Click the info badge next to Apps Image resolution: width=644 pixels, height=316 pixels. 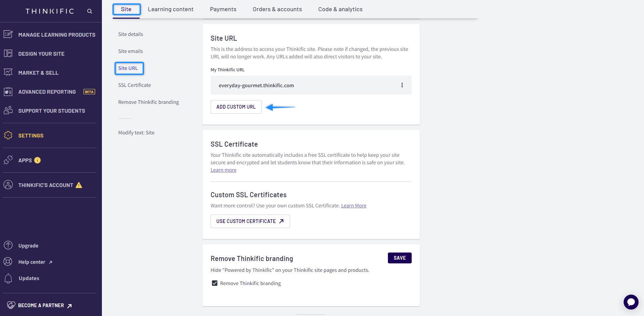[x=37, y=160]
